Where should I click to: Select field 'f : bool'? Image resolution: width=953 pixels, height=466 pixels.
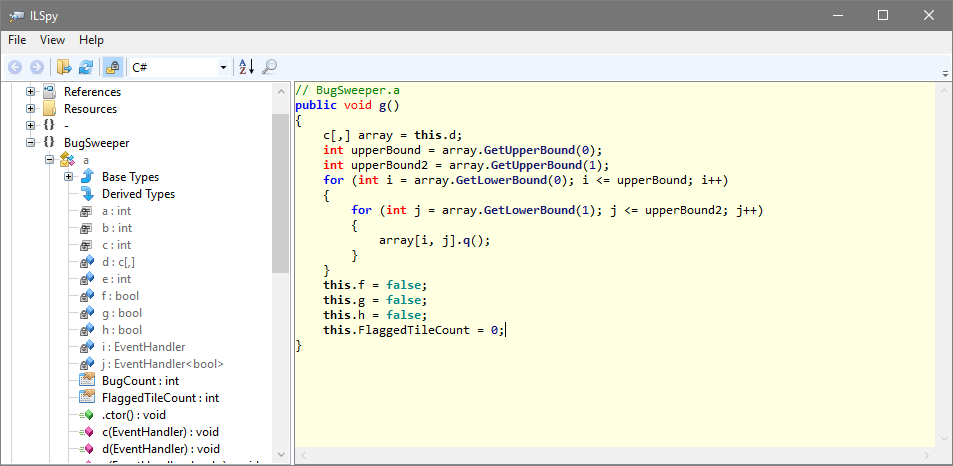tap(120, 296)
